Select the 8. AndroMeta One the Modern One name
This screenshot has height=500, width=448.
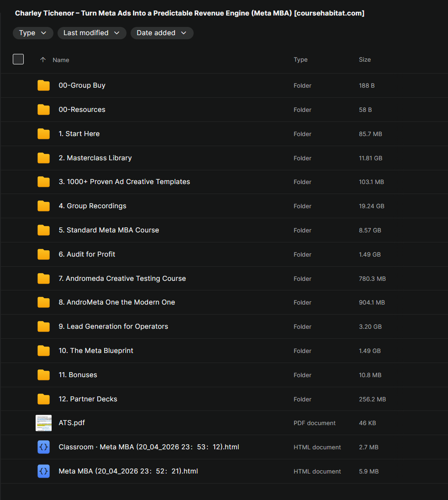pyautogui.click(x=117, y=302)
